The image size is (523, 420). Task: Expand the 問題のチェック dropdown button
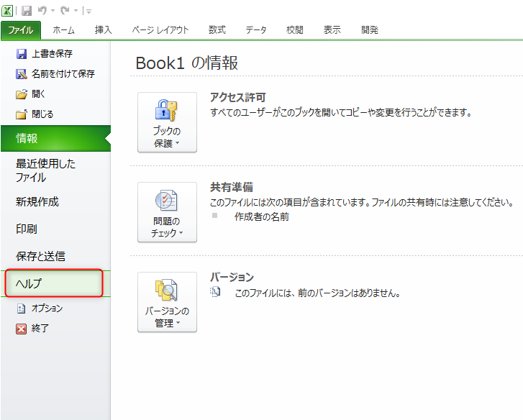point(167,212)
